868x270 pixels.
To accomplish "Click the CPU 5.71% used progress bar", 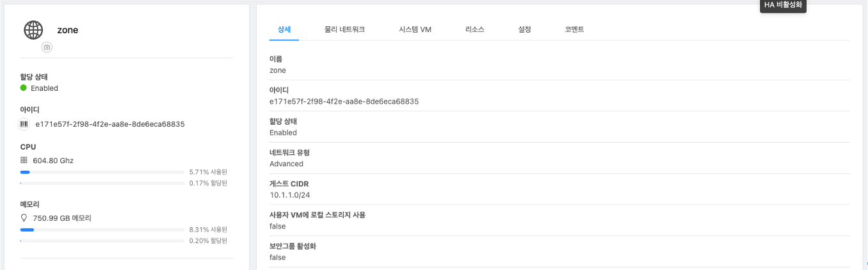I will coord(102,172).
